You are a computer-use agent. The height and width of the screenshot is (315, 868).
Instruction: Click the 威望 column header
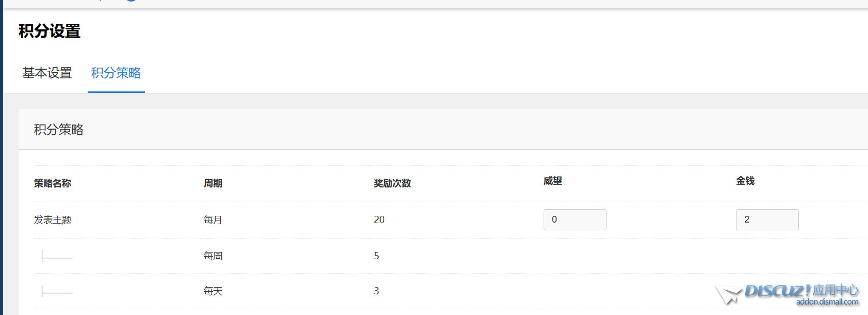tap(552, 181)
